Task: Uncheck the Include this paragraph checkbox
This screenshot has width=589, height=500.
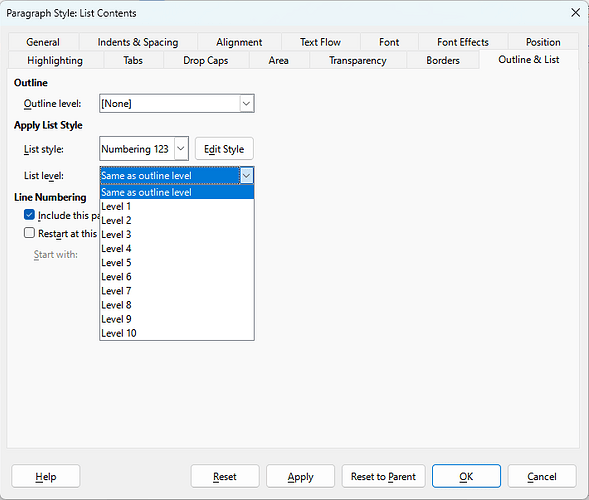Action: click(29, 215)
